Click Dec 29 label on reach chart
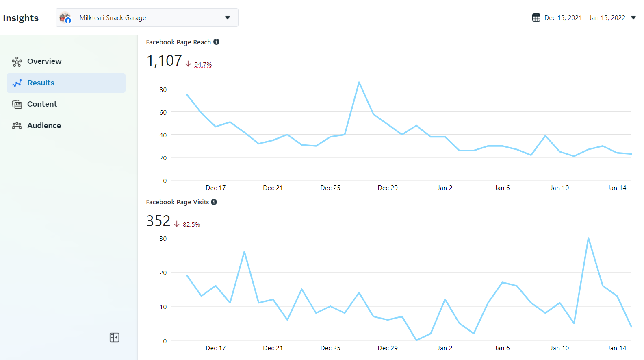The height and width of the screenshot is (360, 644). (388, 188)
